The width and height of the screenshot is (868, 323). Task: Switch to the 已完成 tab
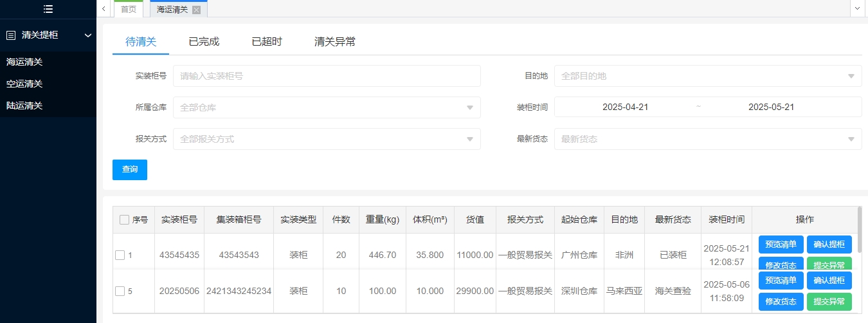(x=204, y=42)
